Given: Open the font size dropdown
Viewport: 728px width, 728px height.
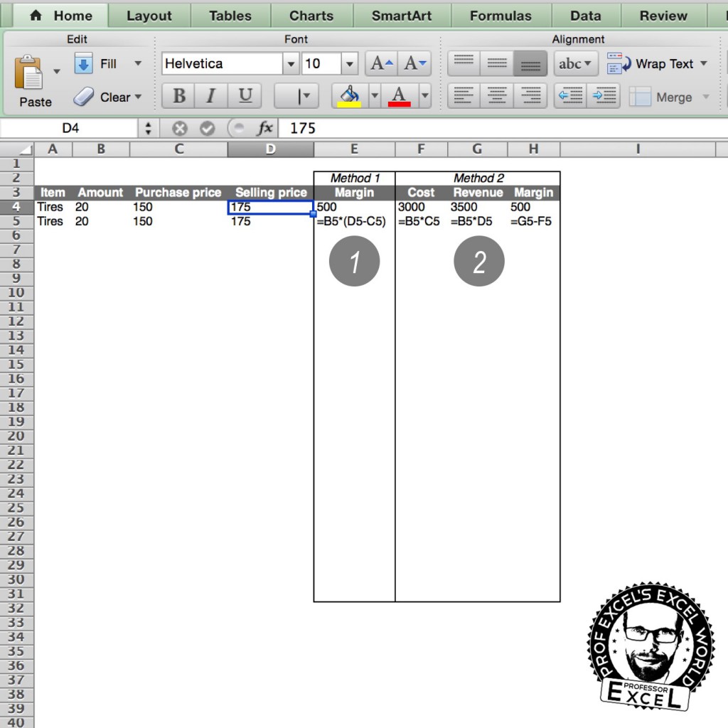Looking at the screenshot, I should tap(351, 63).
